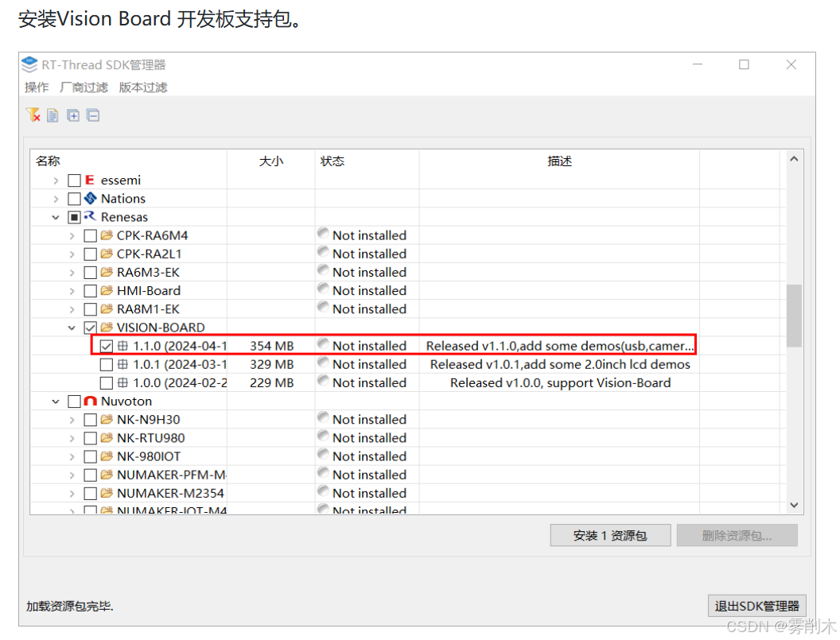This screenshot has width=840, height=640.
Task: Click the 安装 1 资源包 button
Action: click(x=610, y=535)
